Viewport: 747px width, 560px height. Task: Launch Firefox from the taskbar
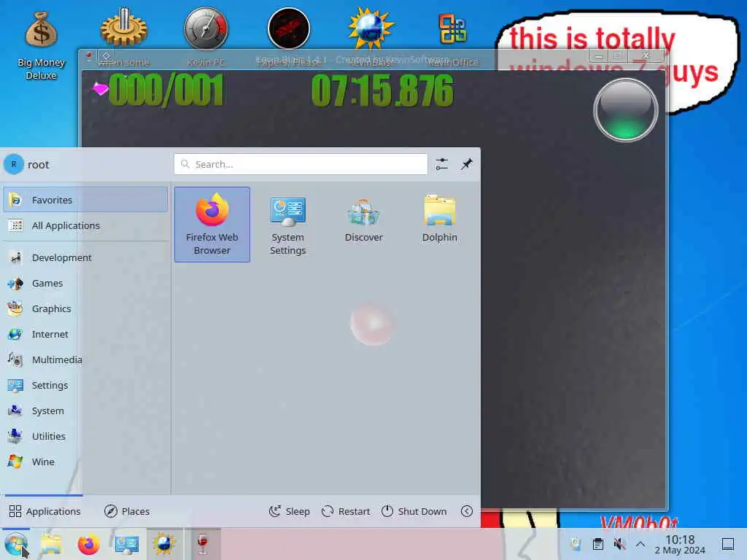[88, 544]
